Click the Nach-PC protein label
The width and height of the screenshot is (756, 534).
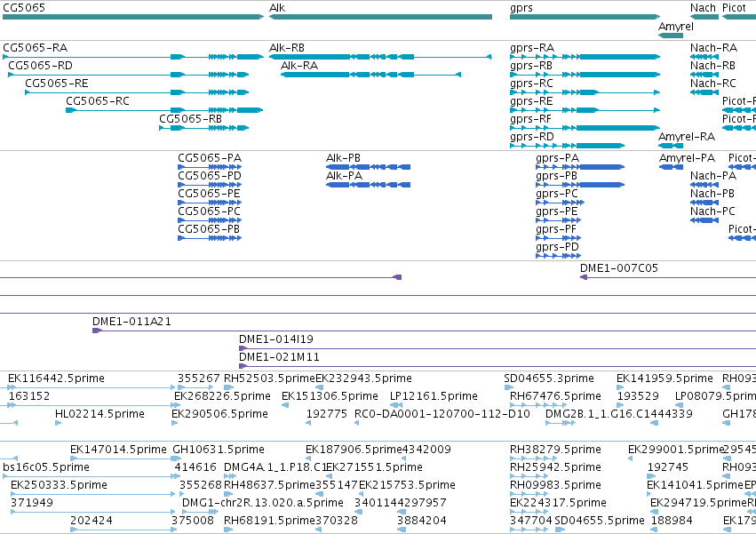point(713,211)
